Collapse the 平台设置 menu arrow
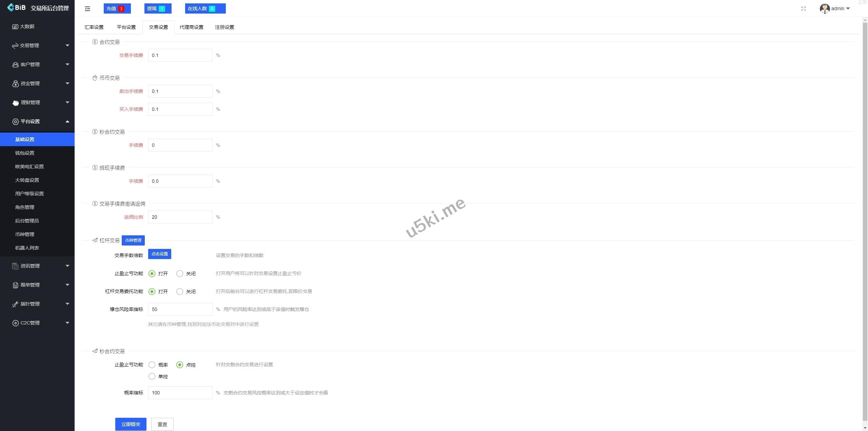The height and width of the screenshot is (431, 868). [x=67, y=121]
